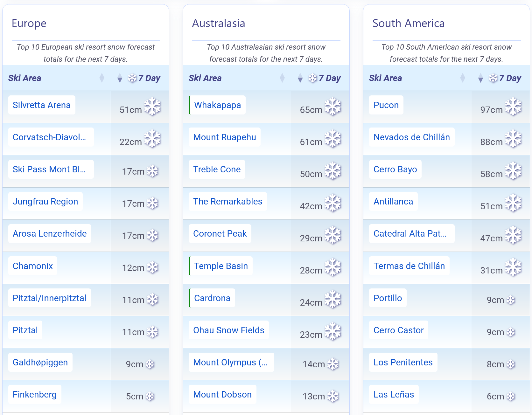The width and height of the screenshot is (532, 415).
Task: Click snowflake icon next to Finkenberg 5cm
Action: (150, 396)
